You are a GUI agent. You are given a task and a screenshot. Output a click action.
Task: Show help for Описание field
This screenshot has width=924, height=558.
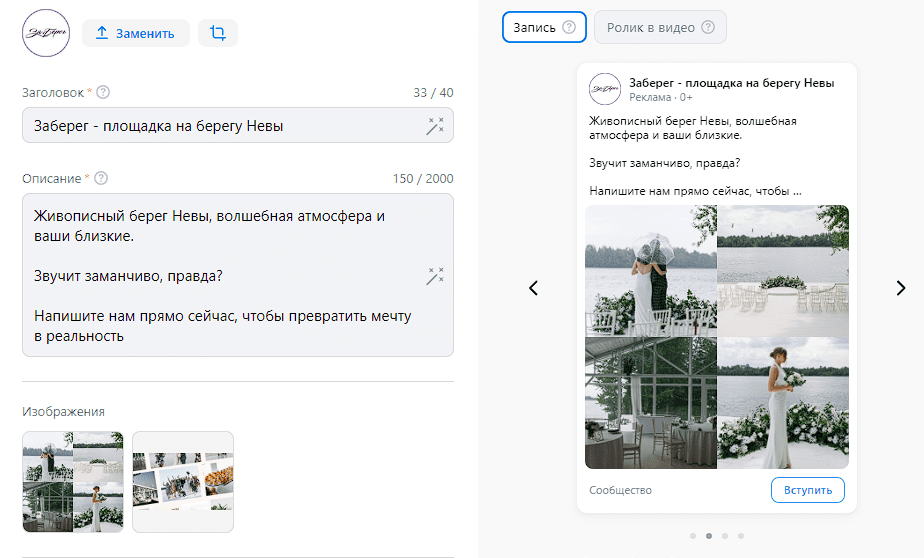coord(101,178)
